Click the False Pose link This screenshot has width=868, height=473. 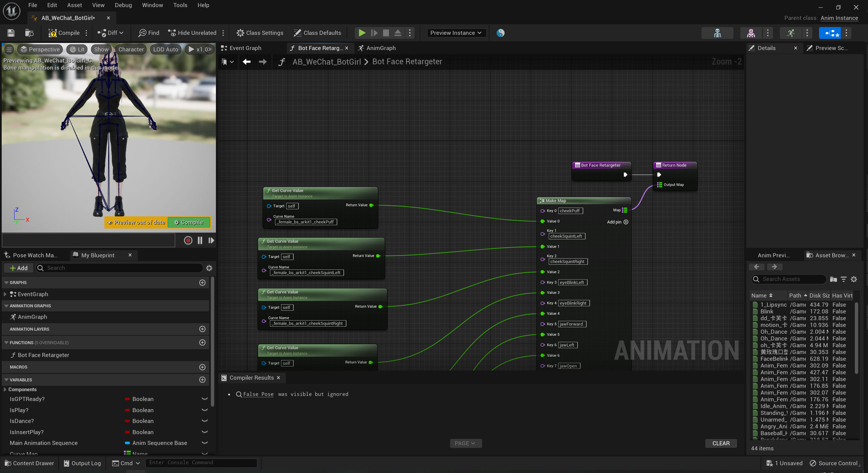pyautogui.click(x=258, y=394)
